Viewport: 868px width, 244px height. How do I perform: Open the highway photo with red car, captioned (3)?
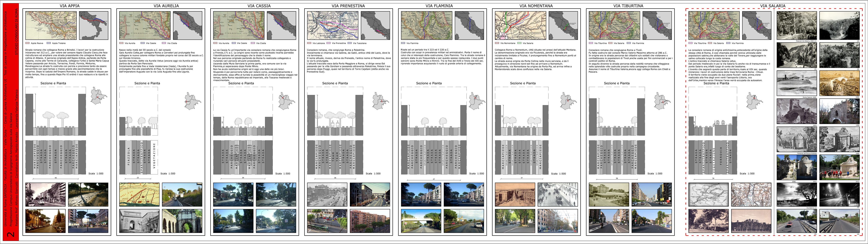(x=796, y=221)
